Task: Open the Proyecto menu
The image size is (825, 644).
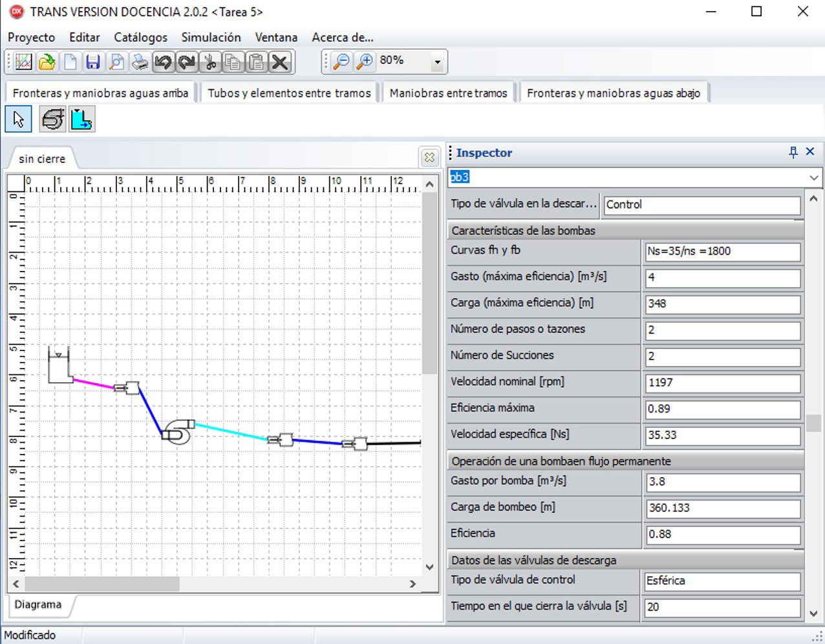Action: tap(31, 38)
